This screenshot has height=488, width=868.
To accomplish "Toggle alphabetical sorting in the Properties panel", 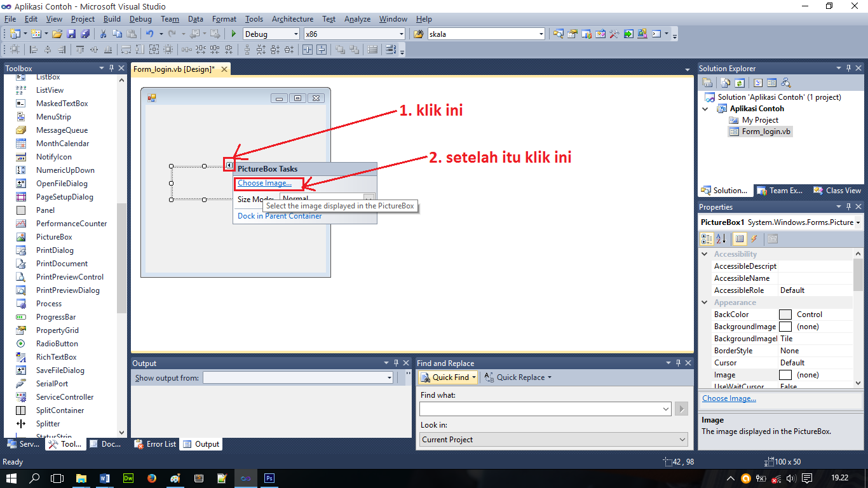I will (721, 238).
